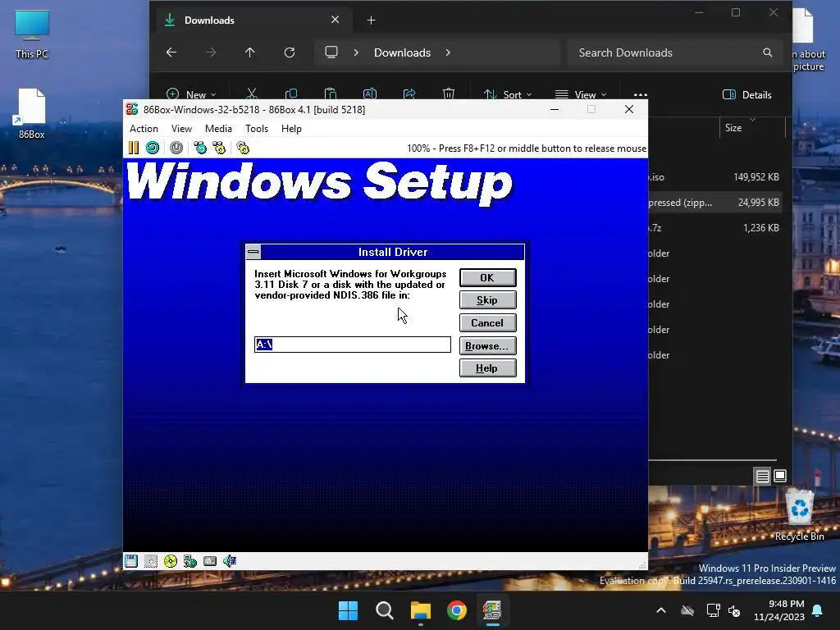Select the file sized 149,952 KB
The image size is (840, 630).
pos(714,177)
